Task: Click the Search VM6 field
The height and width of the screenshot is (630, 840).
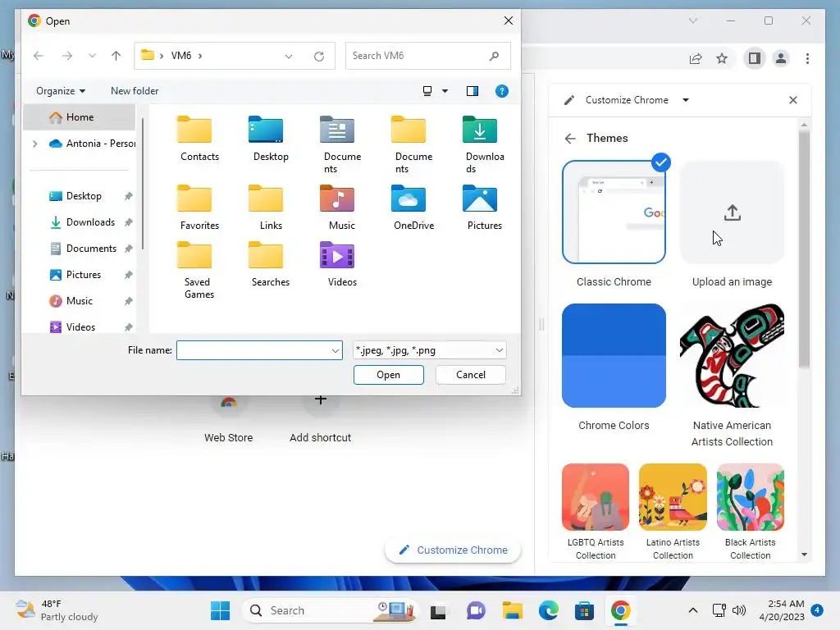Action: (427, 56)
